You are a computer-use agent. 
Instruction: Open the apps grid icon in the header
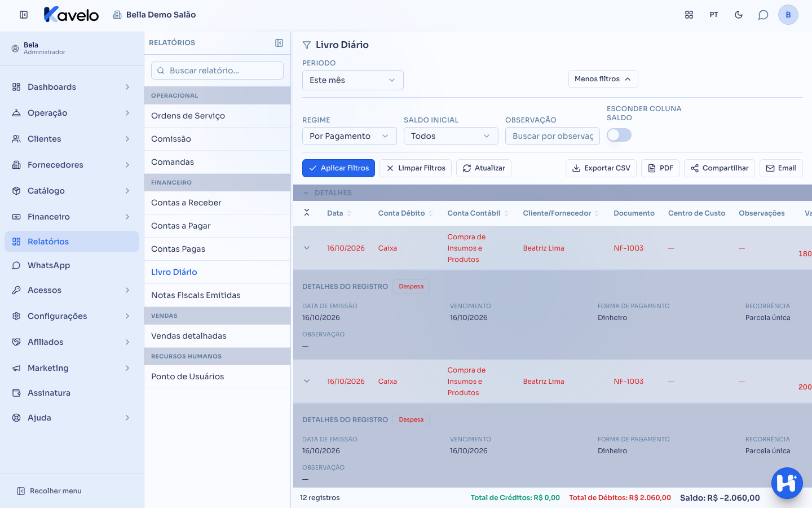[x=689, y=15]
